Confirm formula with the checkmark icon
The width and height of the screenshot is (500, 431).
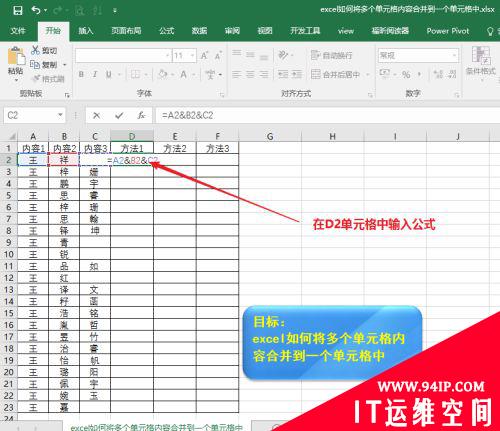point(119,116)
